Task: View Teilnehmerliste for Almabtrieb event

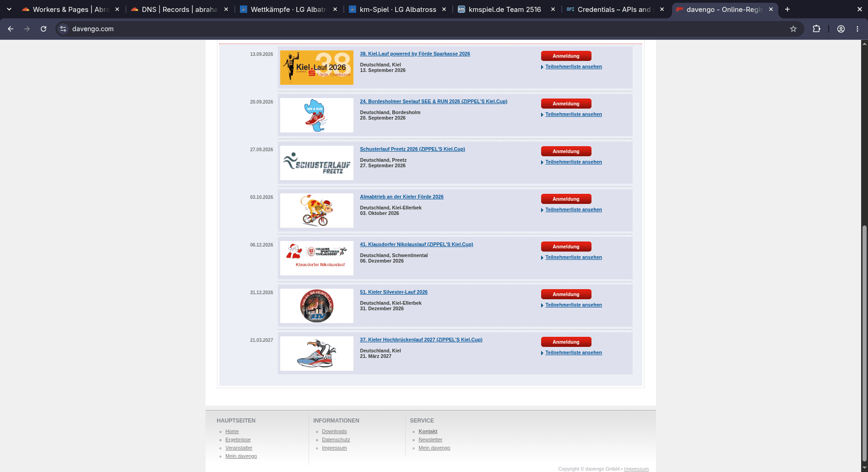Action: (574, 209)
